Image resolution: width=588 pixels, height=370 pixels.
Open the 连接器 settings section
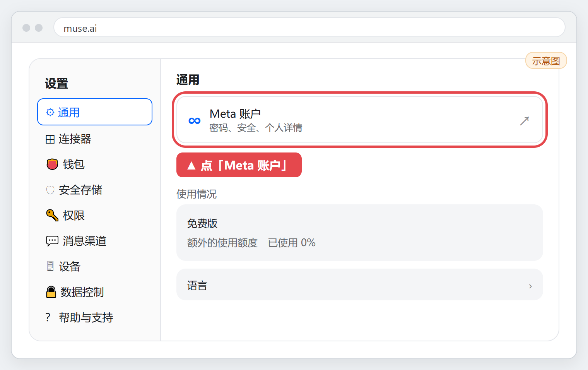click(x=95, y=139)
